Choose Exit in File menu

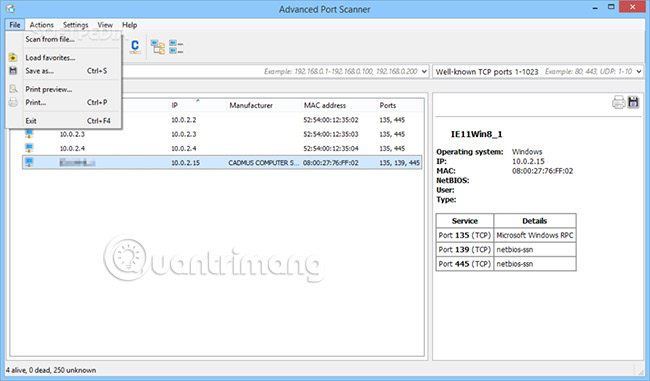coord(63,121)
